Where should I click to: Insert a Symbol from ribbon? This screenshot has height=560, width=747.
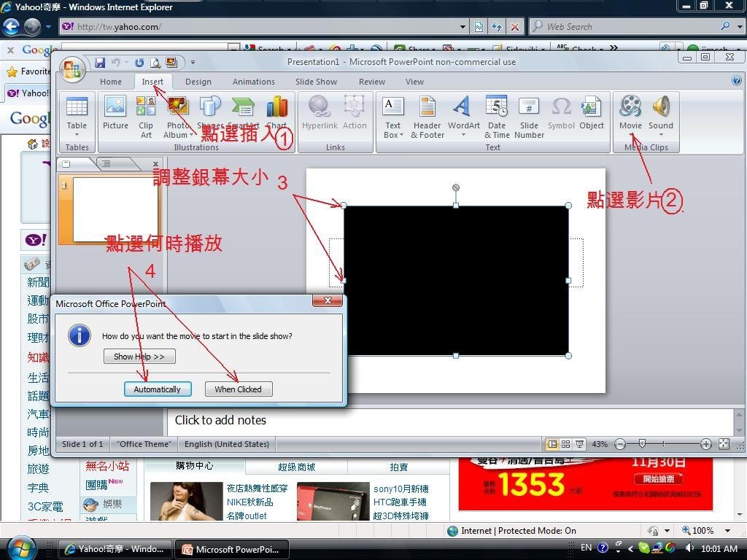click(x=561, y=112)
